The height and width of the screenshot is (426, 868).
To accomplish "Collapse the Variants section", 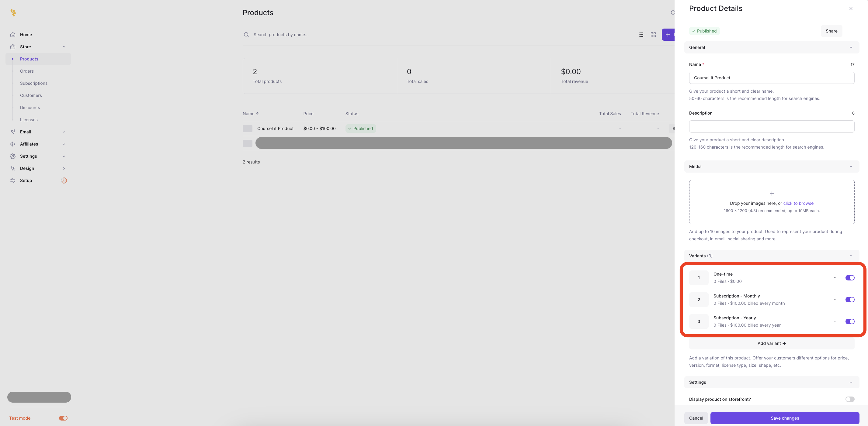I will click(850, 256).
